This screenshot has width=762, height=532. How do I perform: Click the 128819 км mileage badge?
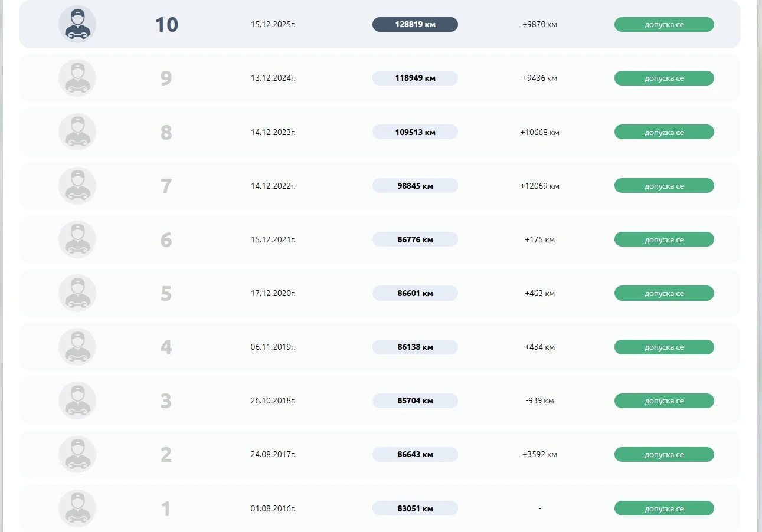pos(415,25)
